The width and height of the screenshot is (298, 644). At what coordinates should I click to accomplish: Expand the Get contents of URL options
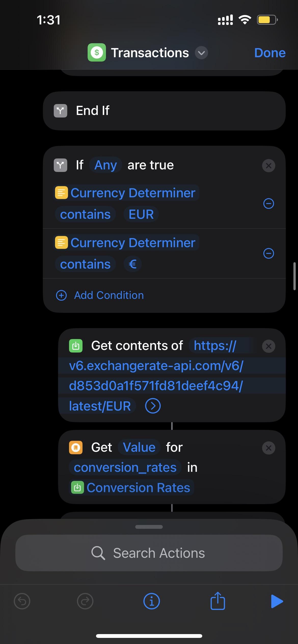[153, 406]
